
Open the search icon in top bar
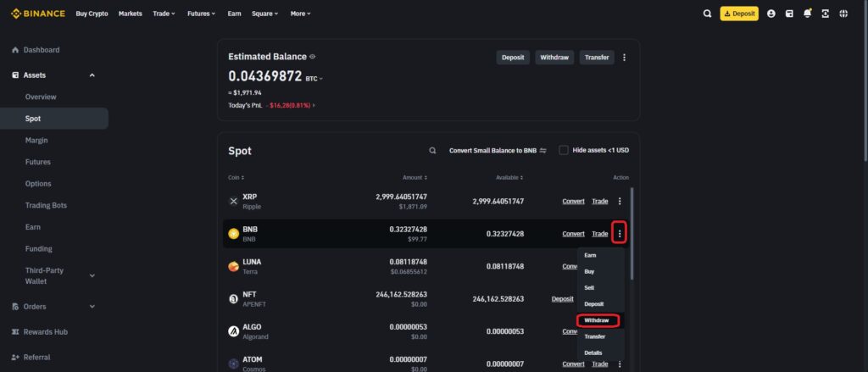(x=707, y=14)
